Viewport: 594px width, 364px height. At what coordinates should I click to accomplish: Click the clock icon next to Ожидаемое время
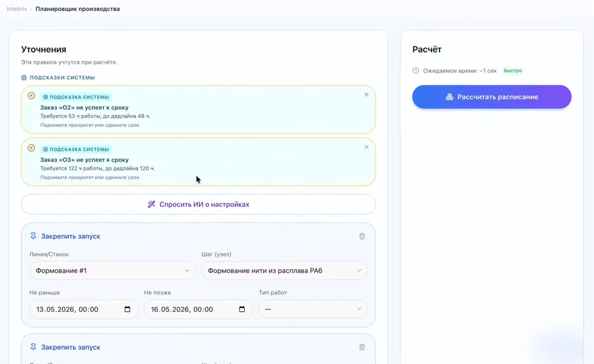416,71
